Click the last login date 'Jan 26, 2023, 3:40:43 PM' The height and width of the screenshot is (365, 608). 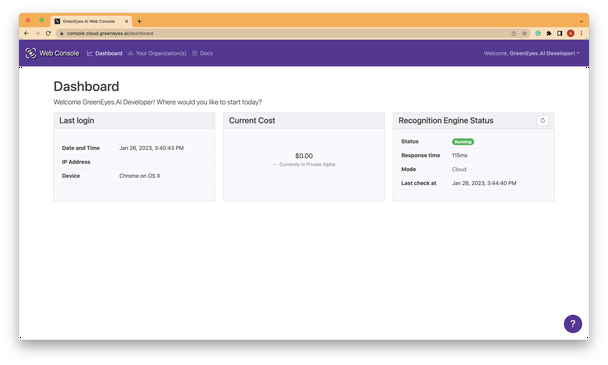click(x=151, y=148)
